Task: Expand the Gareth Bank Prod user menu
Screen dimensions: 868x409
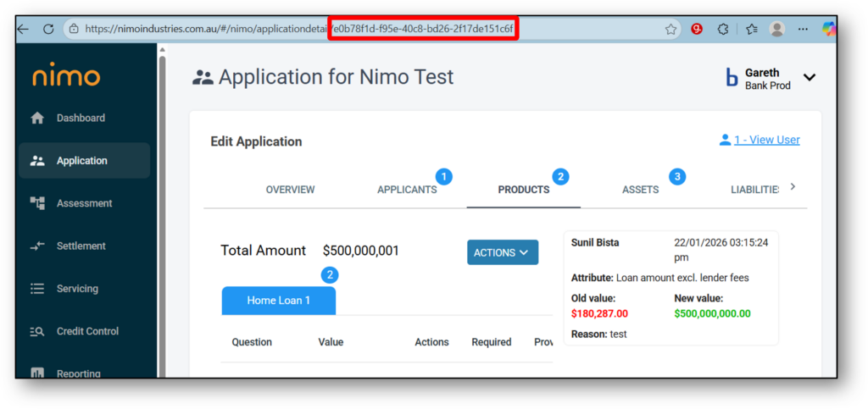Action: [x=810, y=77]
